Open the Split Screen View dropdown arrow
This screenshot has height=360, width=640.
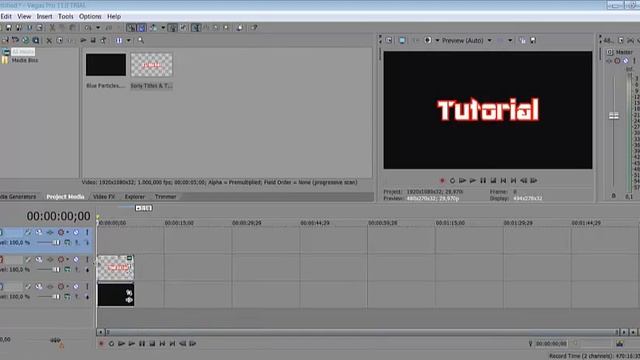point(437,40)
